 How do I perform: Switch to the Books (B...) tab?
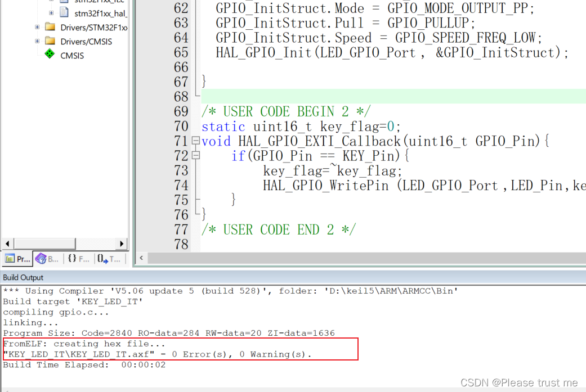click(x=47, y=259)
